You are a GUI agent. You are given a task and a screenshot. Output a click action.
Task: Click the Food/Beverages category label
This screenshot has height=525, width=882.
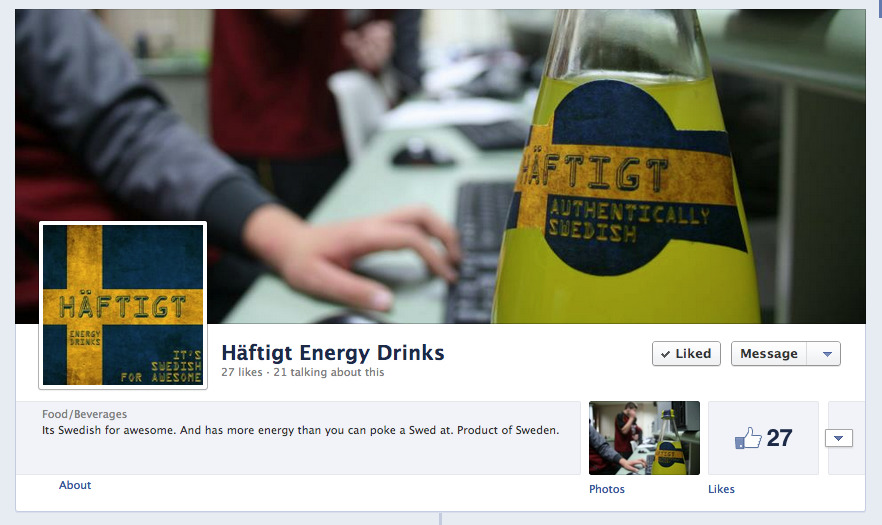click(84, 414)
